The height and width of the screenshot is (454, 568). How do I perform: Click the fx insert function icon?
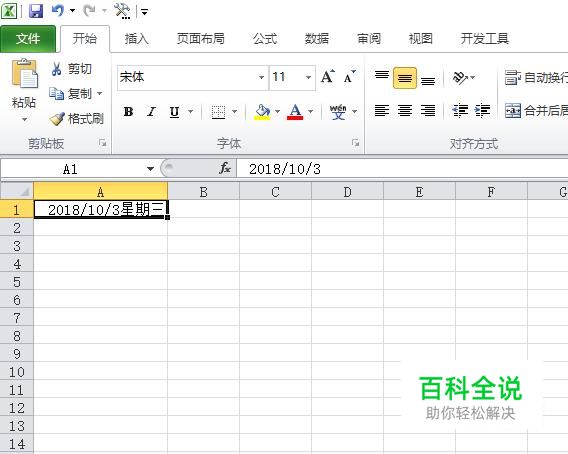225,168
